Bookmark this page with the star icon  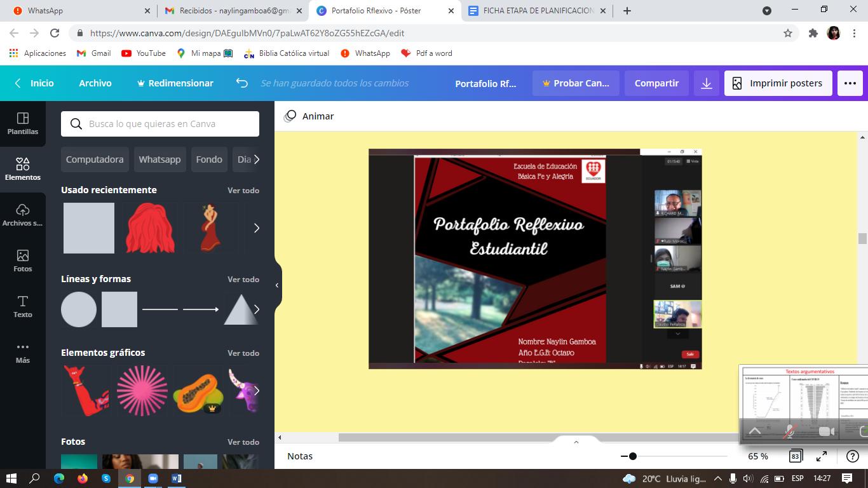tap(788, 33)
